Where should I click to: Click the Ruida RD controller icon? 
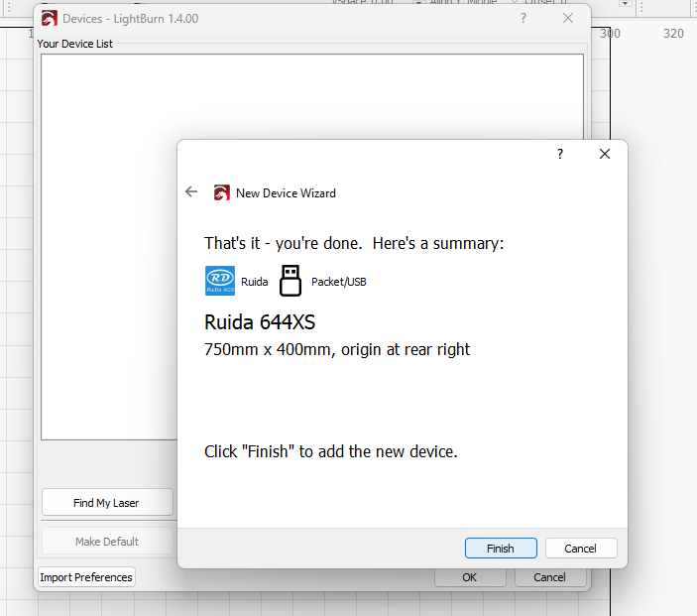220,281
